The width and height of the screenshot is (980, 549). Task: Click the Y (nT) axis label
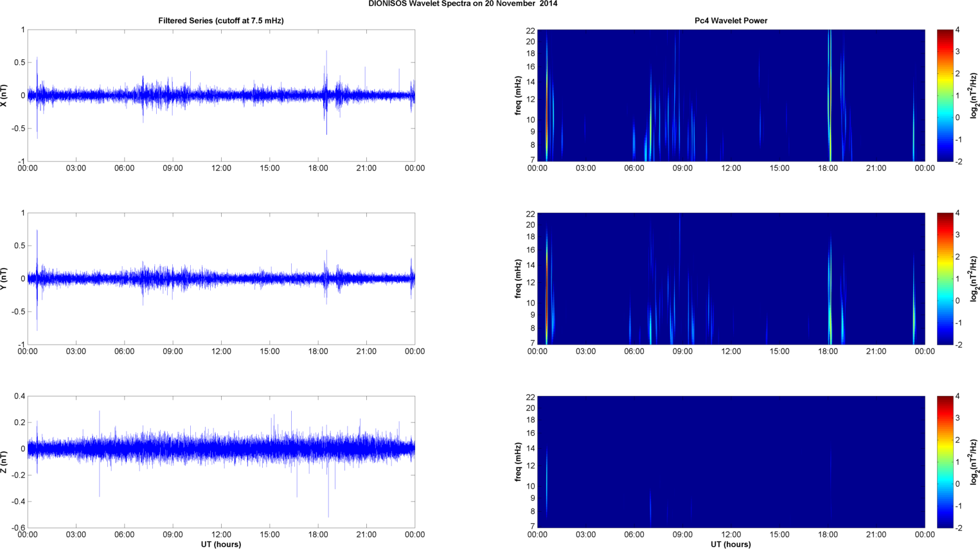pyautogui.click(x=4, y=278)
